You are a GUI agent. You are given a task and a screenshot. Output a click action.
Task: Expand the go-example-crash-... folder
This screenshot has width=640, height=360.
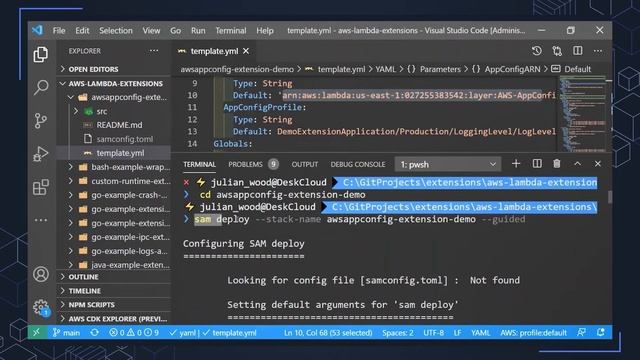click(113, 195)
